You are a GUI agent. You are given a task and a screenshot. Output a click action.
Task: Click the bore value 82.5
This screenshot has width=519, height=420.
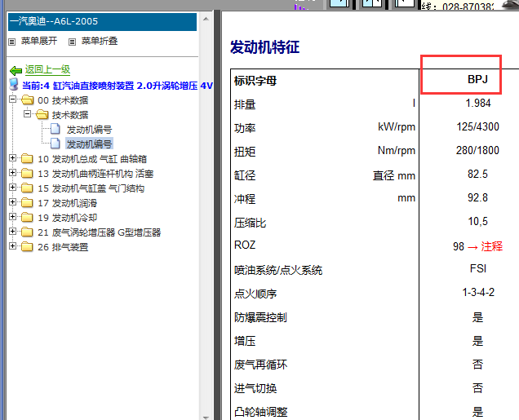(x=477, y=174)
